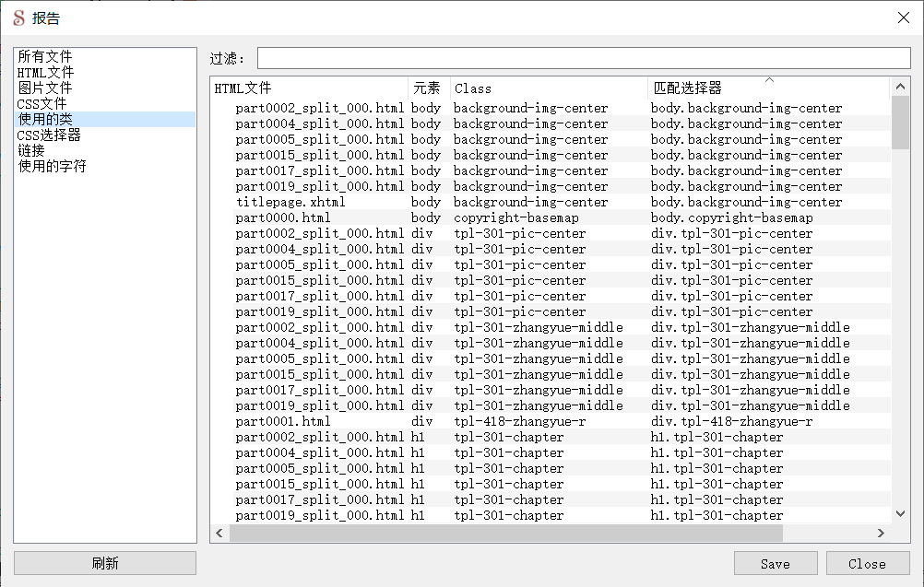
Task: Click the up arrow on the vertical scrollbar
Action: [x=900, y=87]
